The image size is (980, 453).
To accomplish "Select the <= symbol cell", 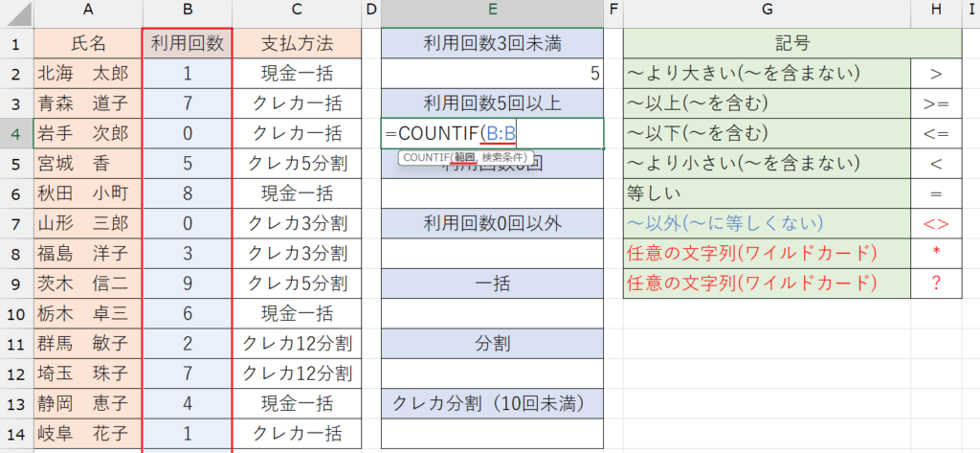I will [x=936, y=134].
